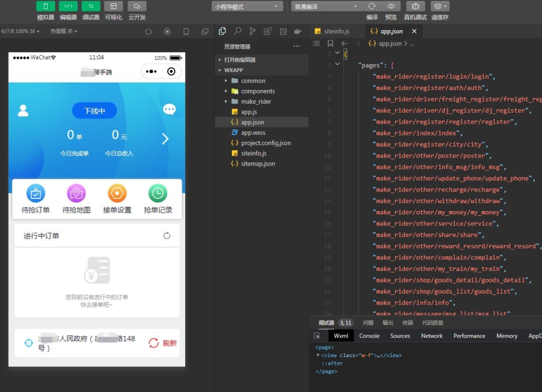The height and width of the screenshot is (392, 542).
Task: Open the search icon in sidebar
Action: point(238,31)
